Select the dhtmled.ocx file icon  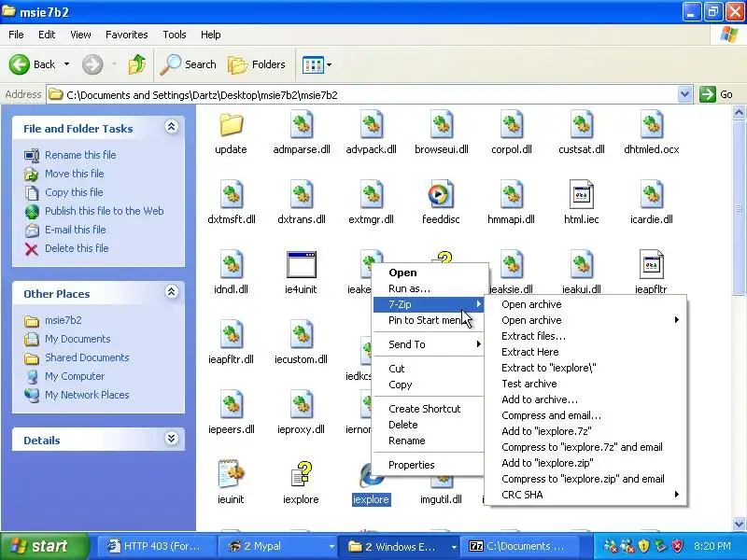coord(651,125)
